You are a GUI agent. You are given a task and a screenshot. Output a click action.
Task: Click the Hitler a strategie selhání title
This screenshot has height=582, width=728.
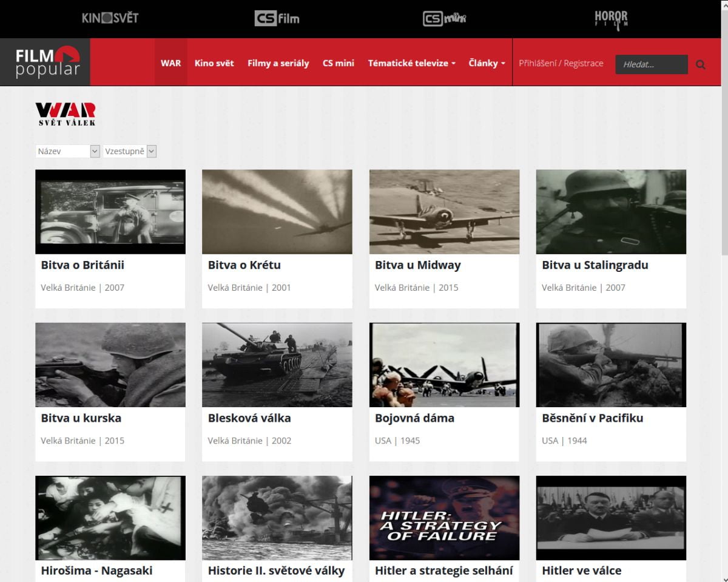point(443,570)
